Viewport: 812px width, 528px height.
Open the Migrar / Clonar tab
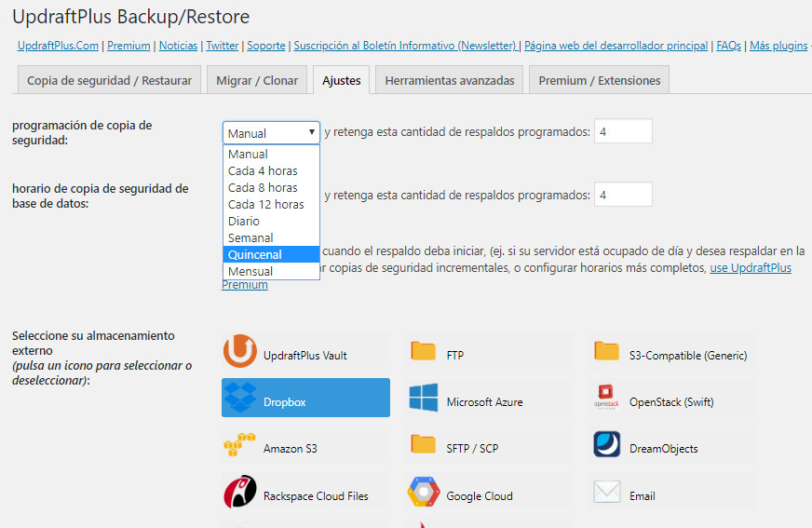257,80
